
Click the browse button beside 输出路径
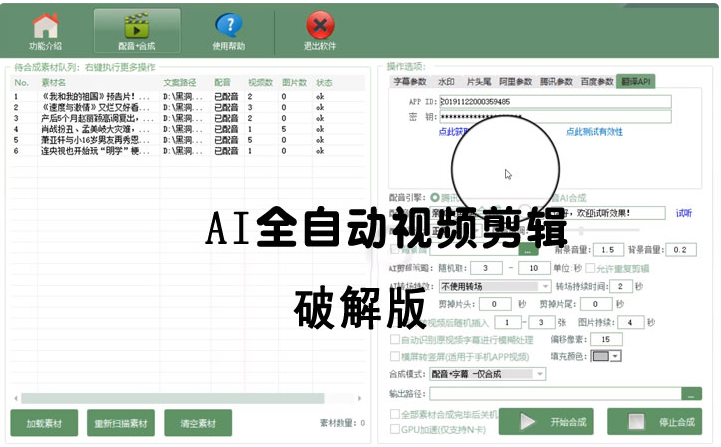(x=691, y=394)
